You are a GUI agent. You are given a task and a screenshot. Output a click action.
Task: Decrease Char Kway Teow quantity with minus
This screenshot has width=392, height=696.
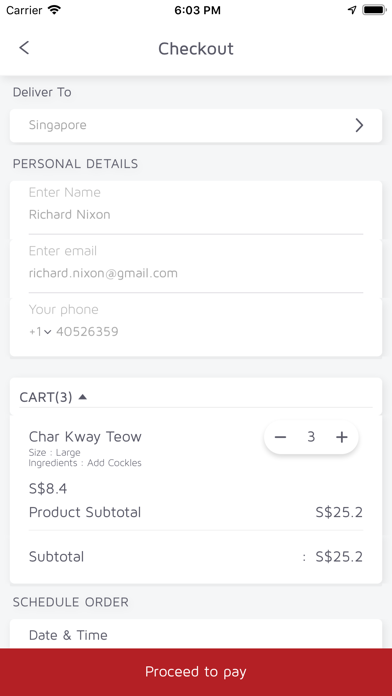(280, 437)
